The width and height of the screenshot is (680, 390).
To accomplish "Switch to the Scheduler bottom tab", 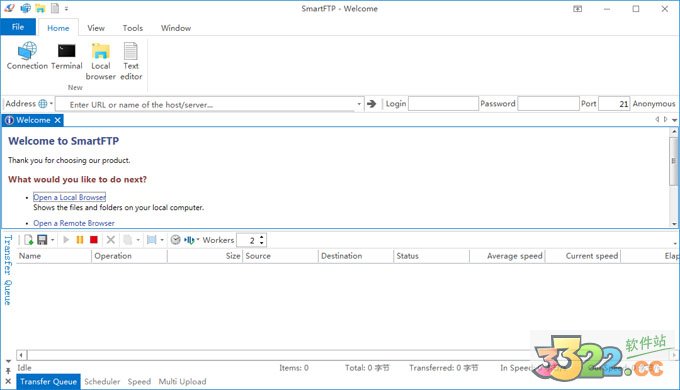I will point(102,382).
